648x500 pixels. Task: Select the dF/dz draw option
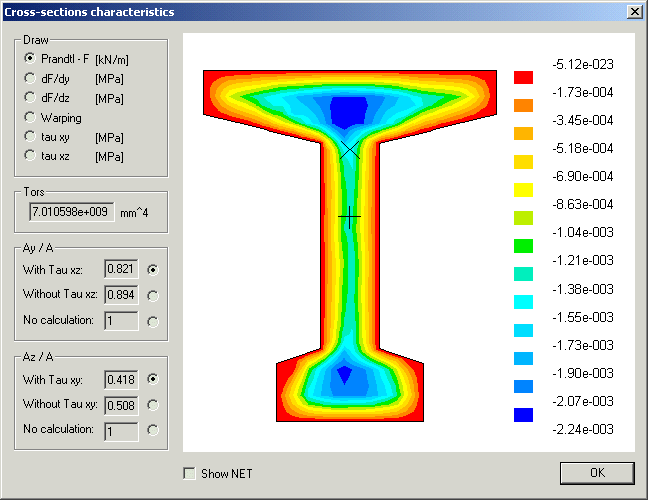tap(30, 97)
